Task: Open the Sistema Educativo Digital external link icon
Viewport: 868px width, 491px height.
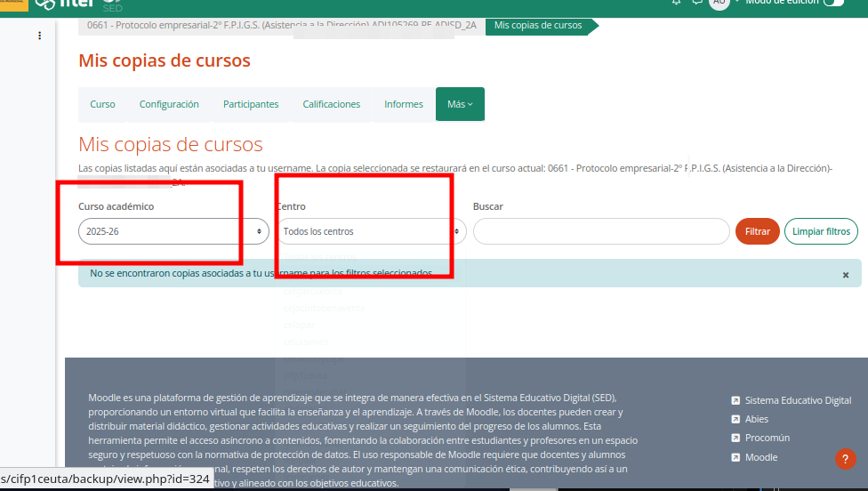Action: pyautogui.click(x=735, y=400)
